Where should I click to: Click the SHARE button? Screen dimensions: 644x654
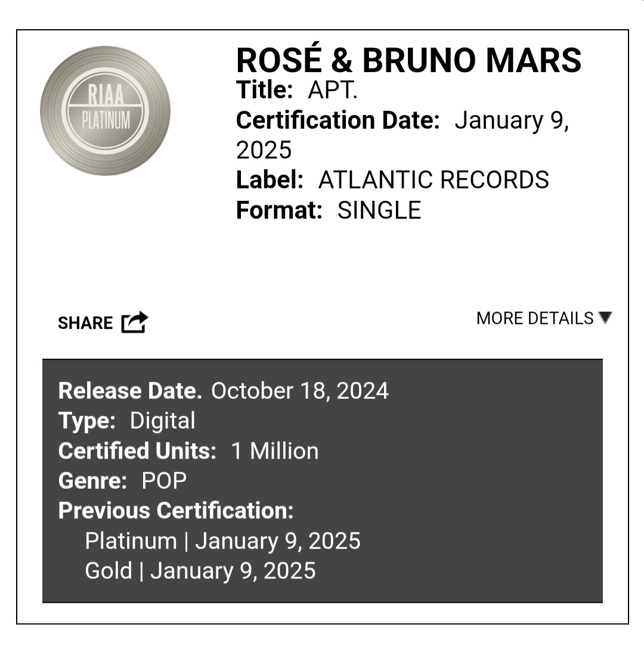click(85, 323)
